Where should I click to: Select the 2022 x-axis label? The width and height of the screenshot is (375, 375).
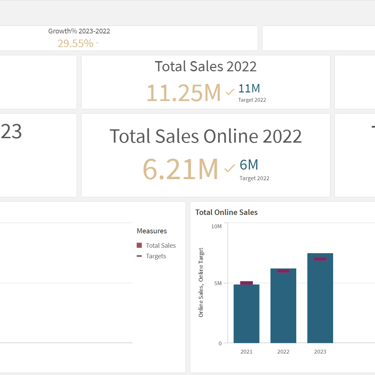tap(283, 352)
